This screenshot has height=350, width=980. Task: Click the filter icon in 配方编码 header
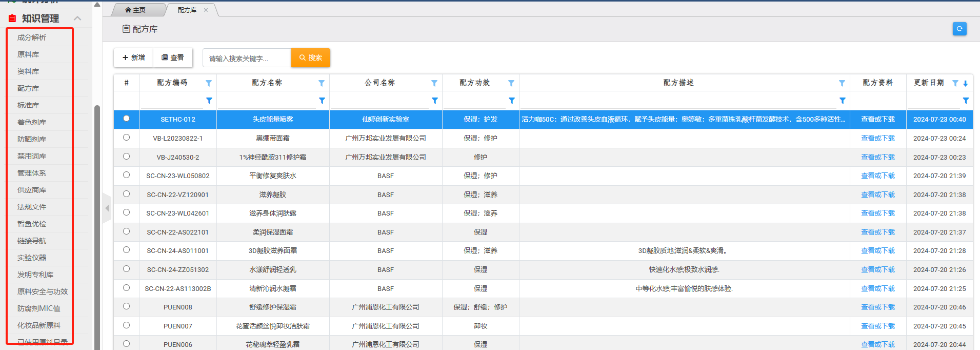(x=209, y=83)
